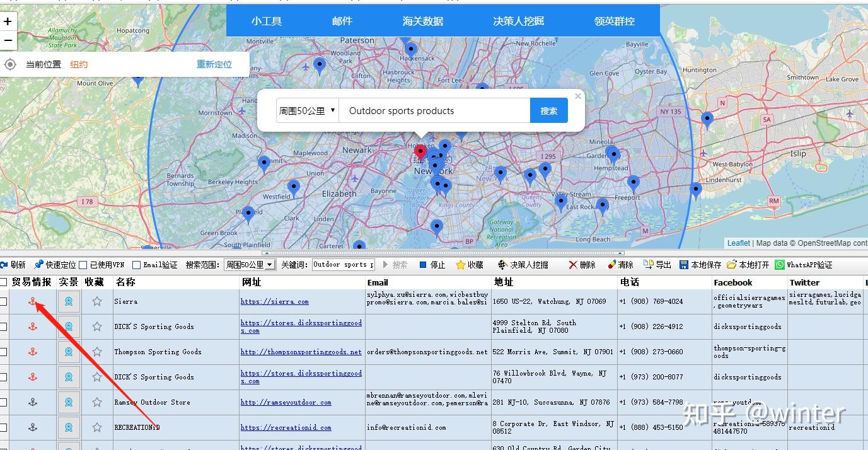Screen dimensions: 868x450
Task: Click the WhatsAPP验证 toolbar button
Action: click(x=804, y=265)
